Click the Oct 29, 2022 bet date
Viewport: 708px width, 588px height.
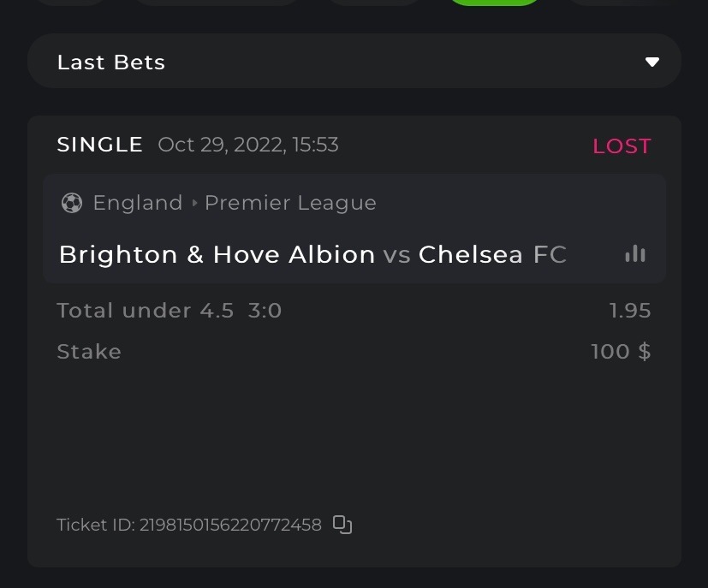pos(248,145)
